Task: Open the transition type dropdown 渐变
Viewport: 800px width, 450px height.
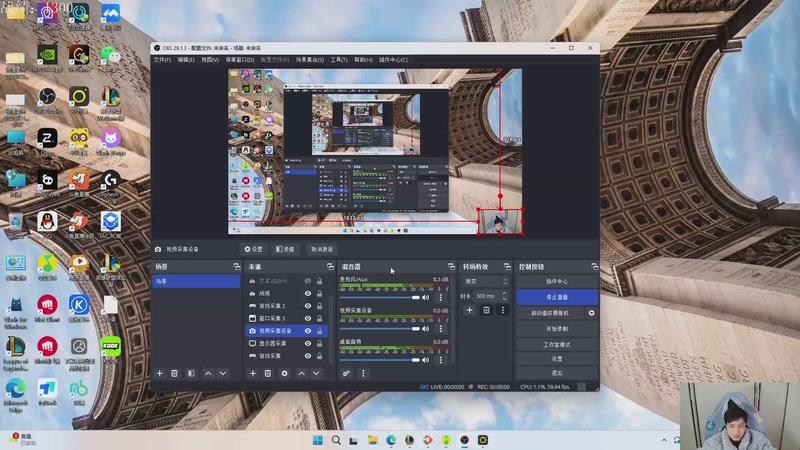Action: pyautogui.click(x=485, y=281)
